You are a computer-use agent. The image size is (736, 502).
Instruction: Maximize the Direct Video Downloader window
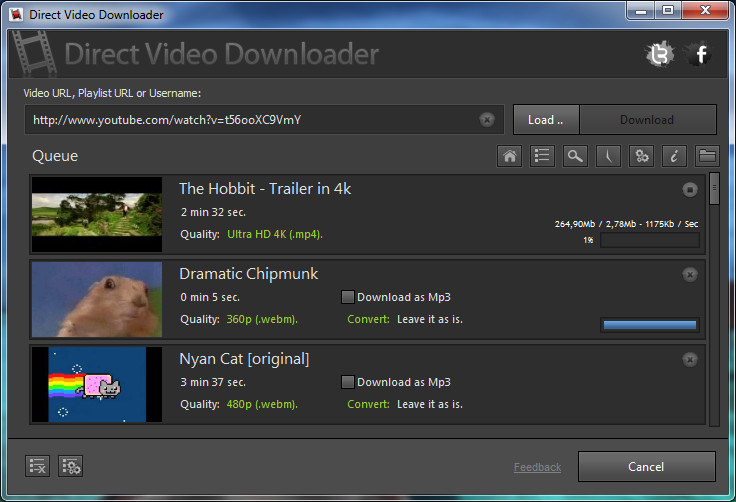click(668, 10)
